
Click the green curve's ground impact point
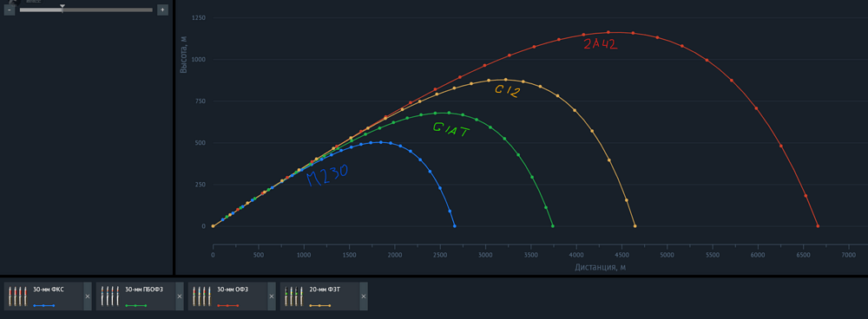click(552, 226)
